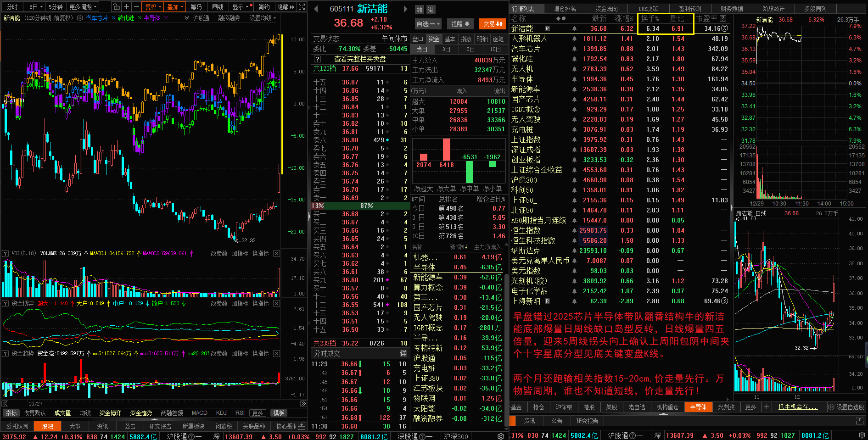868x440 pixels.
Task: Open the 交易 trade button
Action: (x=493, y=24)
